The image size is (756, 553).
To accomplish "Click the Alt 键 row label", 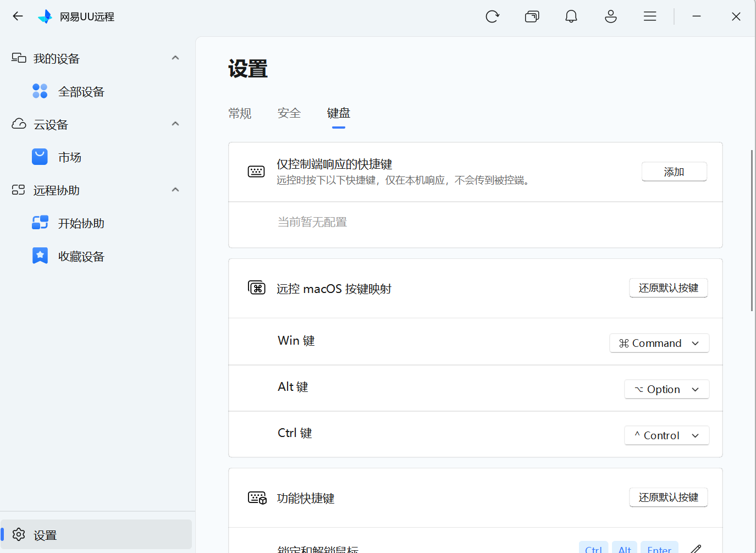I will [x=293, y=386].
